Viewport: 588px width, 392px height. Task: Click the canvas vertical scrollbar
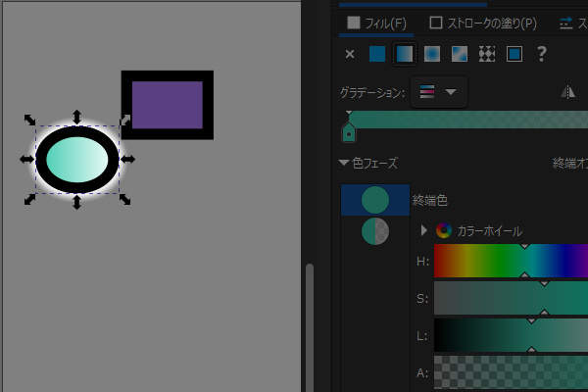click(310, 327)
